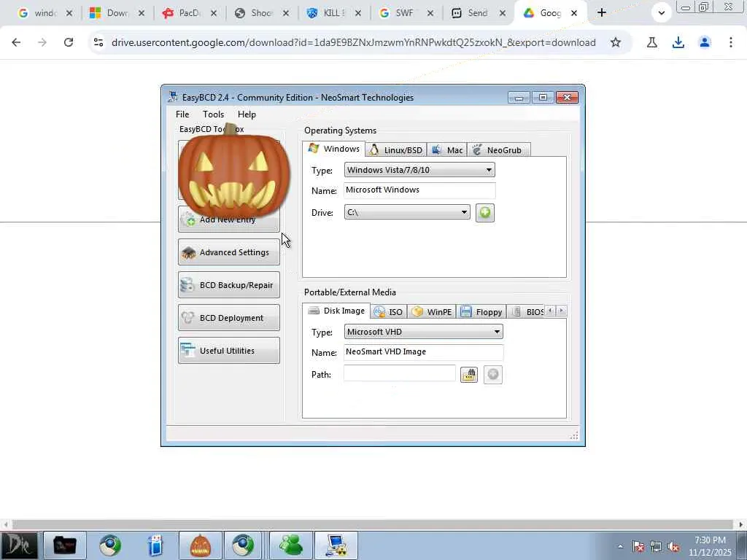Open the computer hazard taskbar icon
The image size is (747, 560).
[x=336, y=545]
